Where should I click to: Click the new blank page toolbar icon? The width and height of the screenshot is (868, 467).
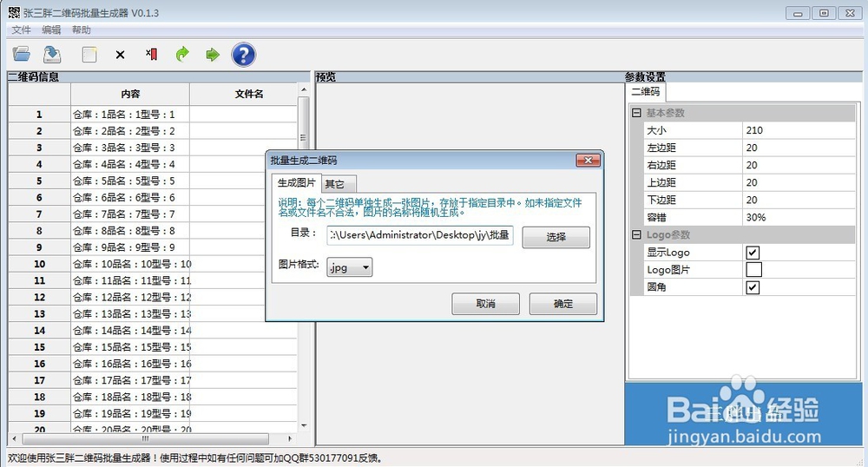point(89,54)
